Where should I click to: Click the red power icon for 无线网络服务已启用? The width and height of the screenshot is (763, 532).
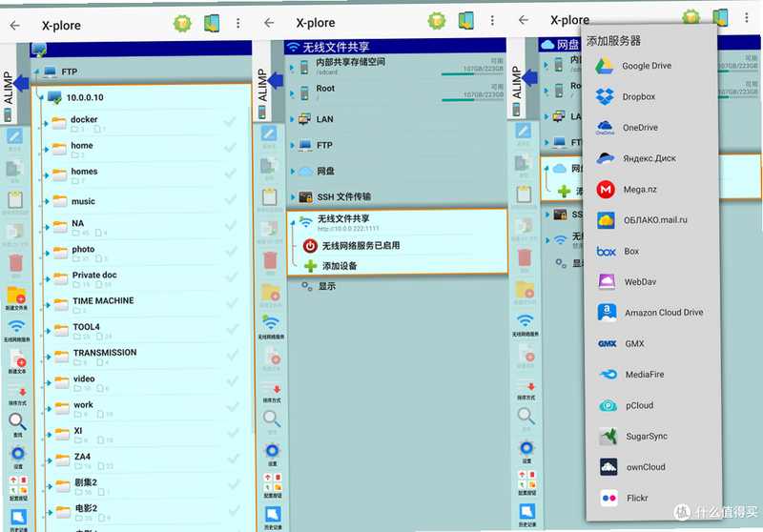tap(310, 246)
